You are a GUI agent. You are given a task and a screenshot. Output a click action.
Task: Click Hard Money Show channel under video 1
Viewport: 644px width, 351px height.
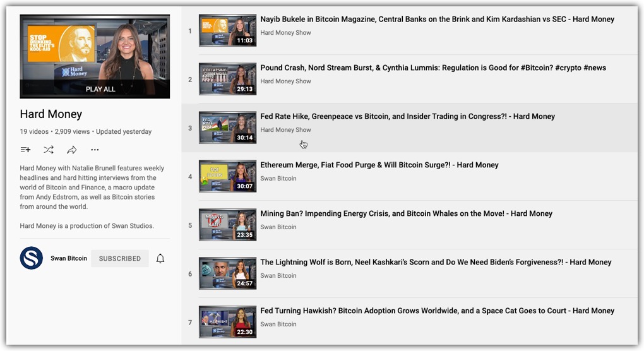click(285, 32)
